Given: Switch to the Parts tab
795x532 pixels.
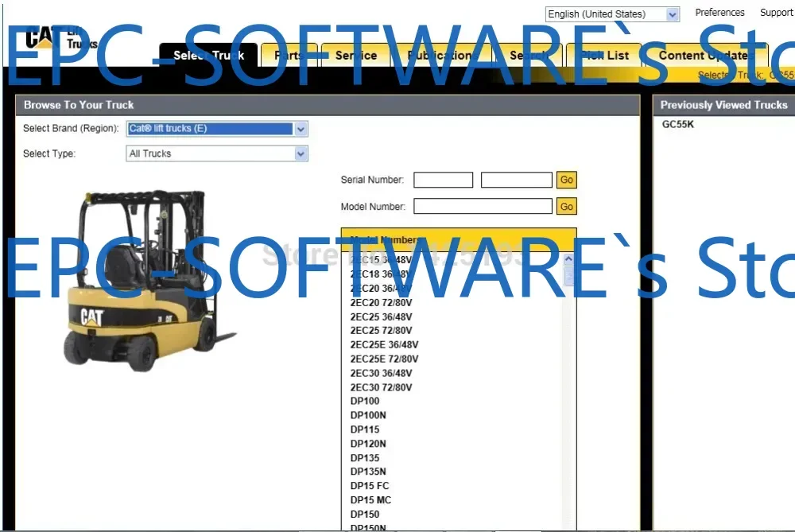Looking at the screenshot, I should 289,56.
